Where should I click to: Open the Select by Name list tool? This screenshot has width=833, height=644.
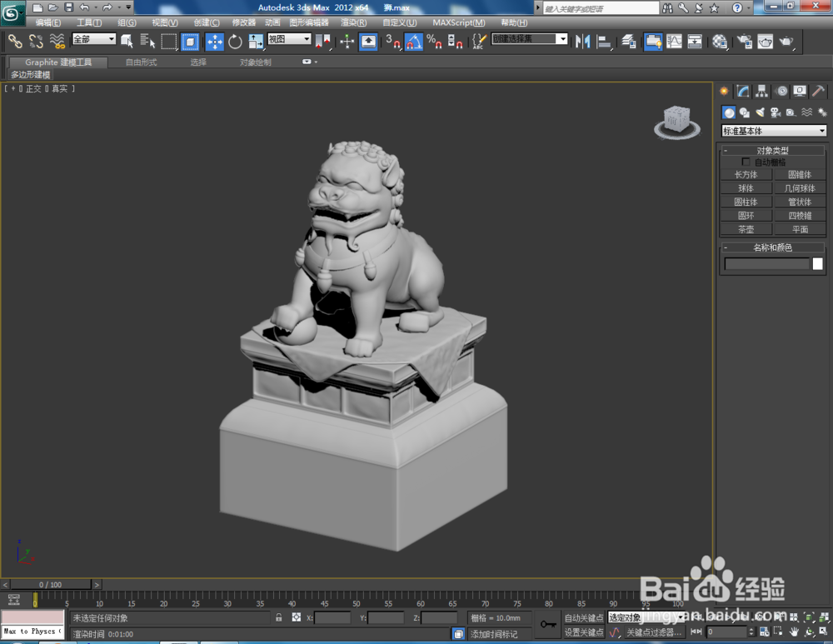[x=147, y=41]
